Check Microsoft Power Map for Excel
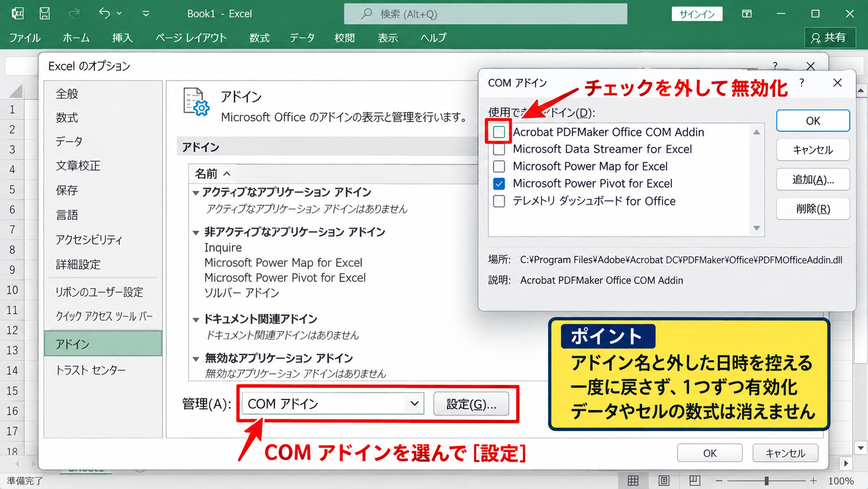 click(499, 166)
